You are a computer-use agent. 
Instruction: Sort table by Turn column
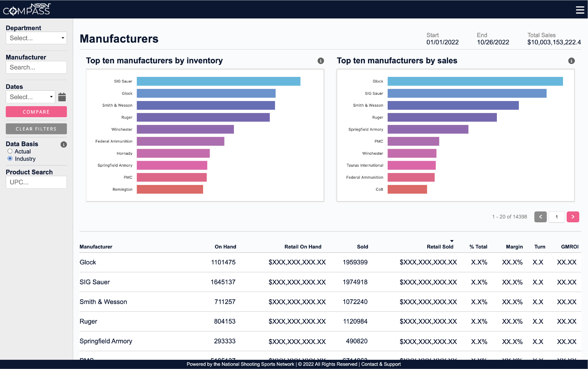click(x=540, y=247)
